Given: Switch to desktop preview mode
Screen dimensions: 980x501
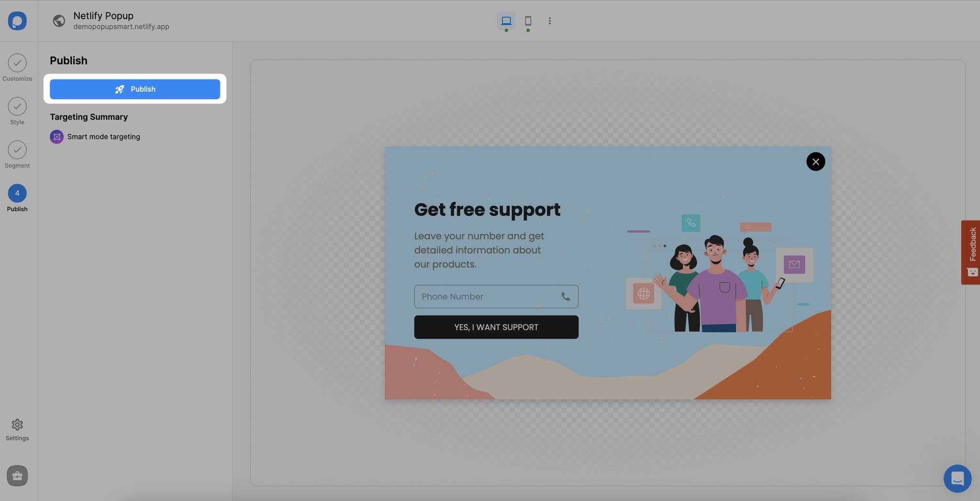Looking at the screenshot, I should tap(506, 21).
